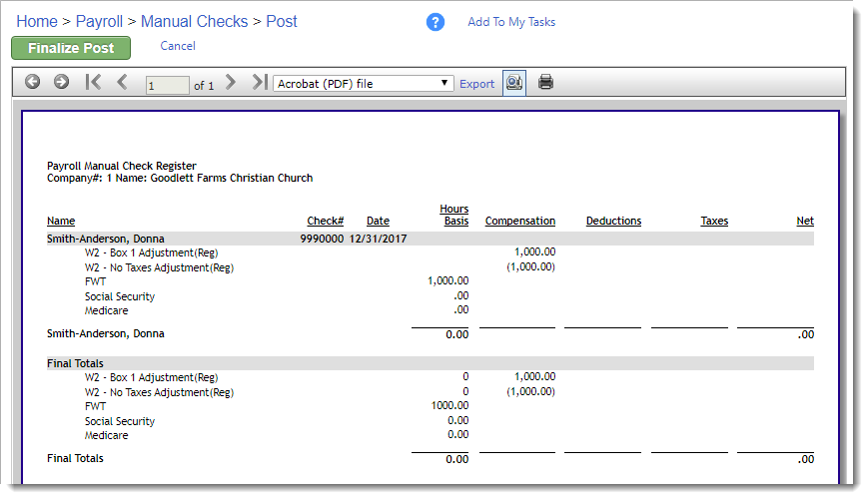
Task: Navigate to Home breadcrumb
Action: tap(37, 21)
